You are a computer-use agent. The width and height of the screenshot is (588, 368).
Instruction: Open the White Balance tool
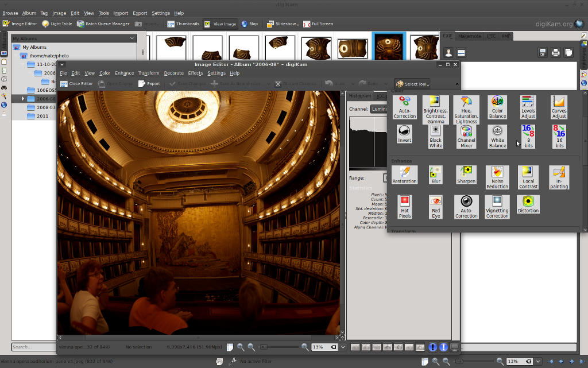coord(497,137)
